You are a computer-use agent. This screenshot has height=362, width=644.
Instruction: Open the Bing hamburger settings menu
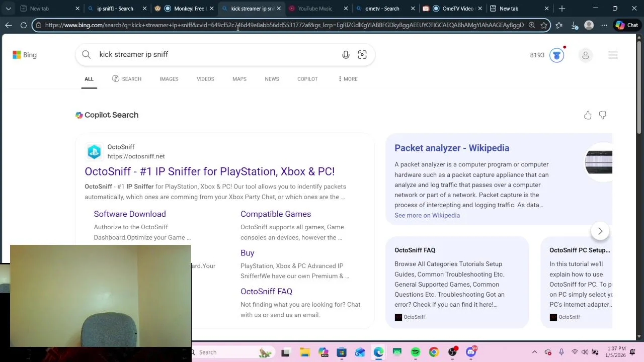[x=613, y=55]
